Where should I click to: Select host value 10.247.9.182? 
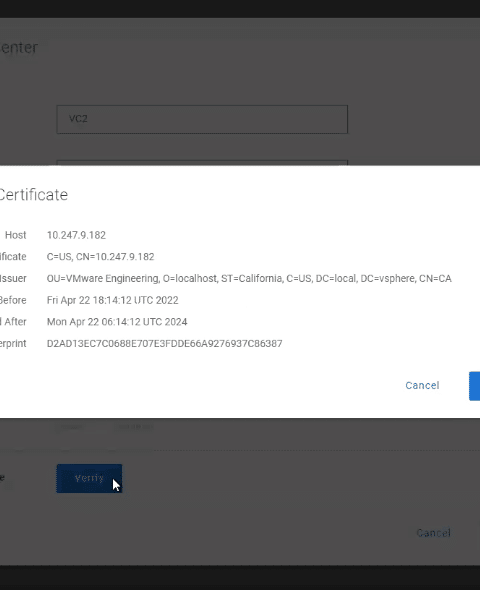(76, 235)
